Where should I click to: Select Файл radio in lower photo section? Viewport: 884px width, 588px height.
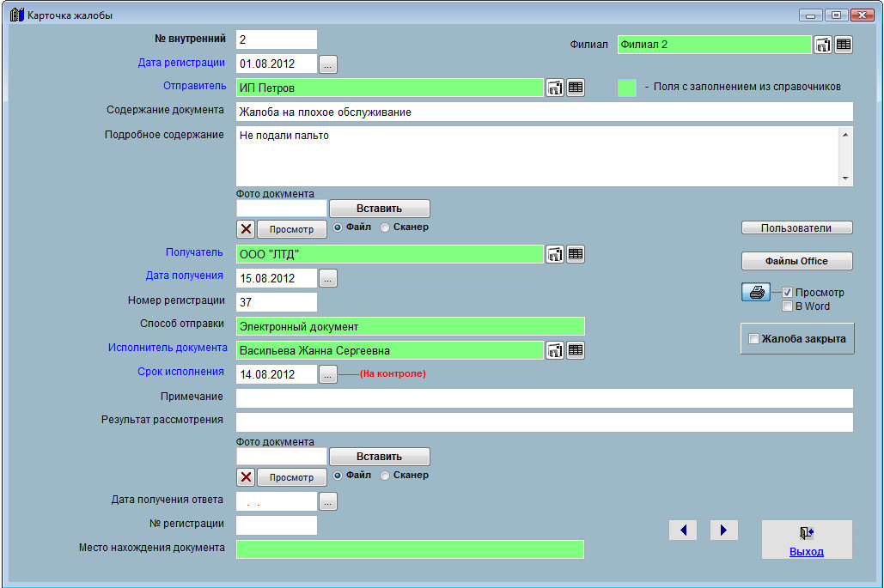click(338, 476)
